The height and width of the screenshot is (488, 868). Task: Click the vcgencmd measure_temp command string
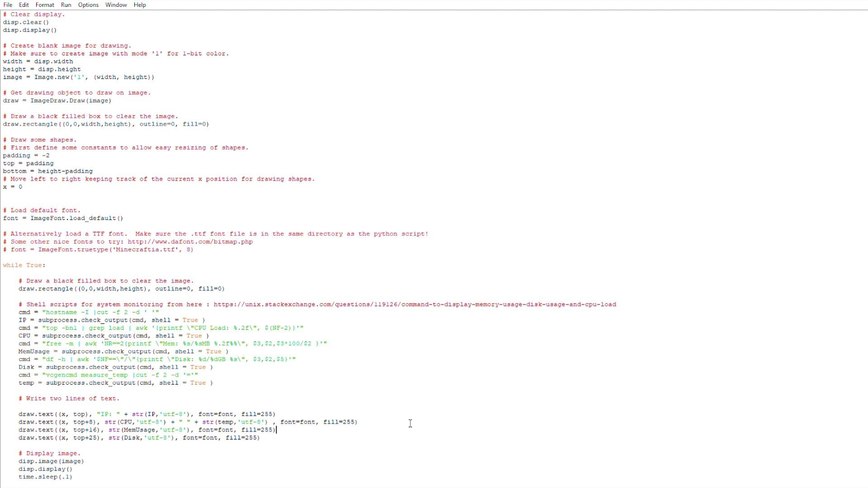120,375
